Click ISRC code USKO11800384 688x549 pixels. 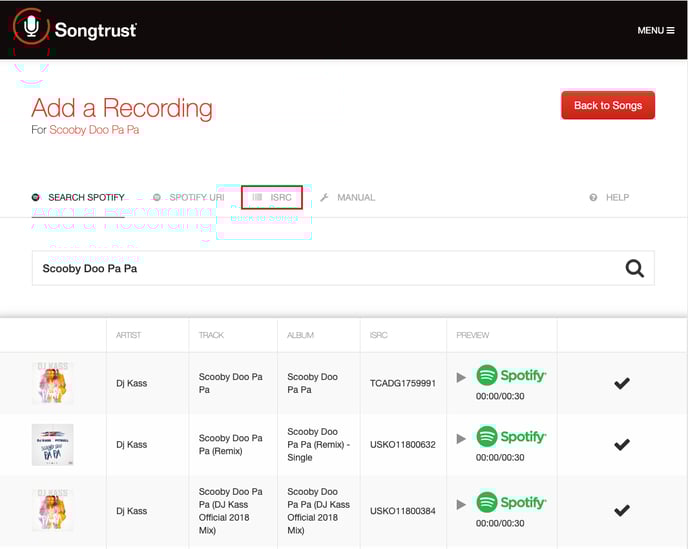(403, 511)
